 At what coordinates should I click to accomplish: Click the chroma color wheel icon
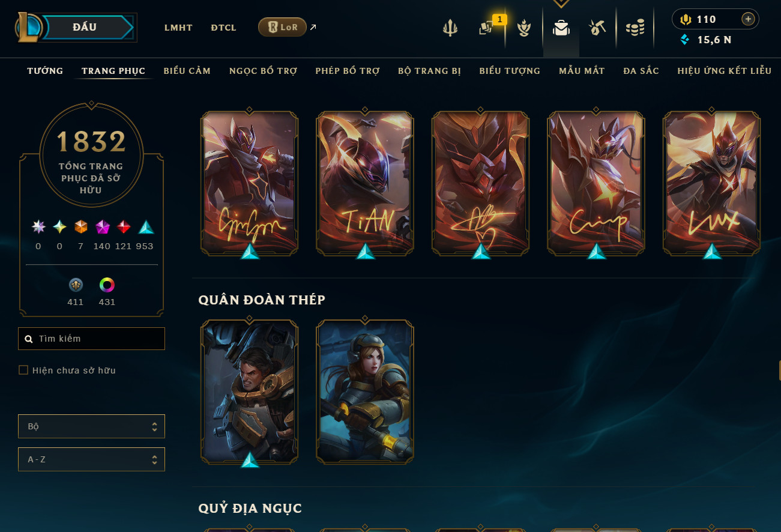[107, 285]
